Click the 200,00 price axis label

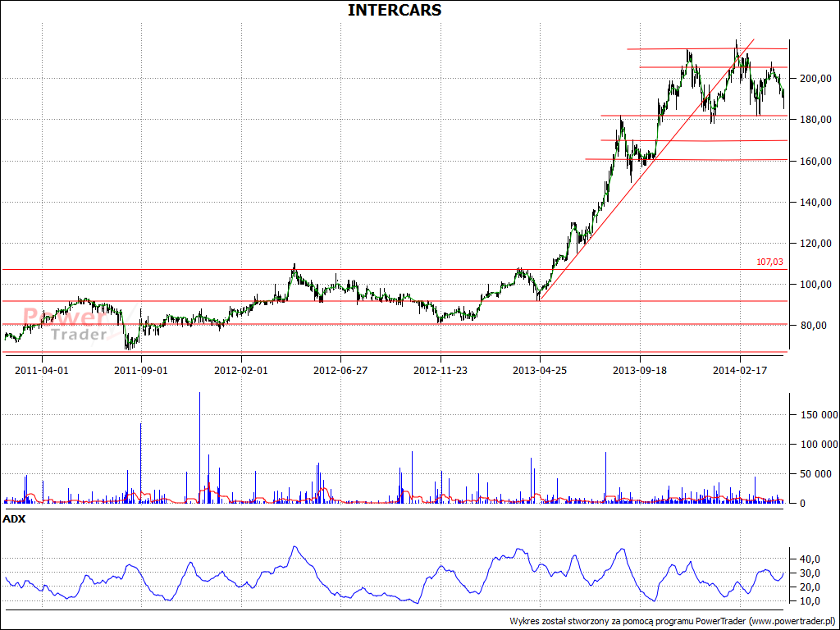coord(815,79)
